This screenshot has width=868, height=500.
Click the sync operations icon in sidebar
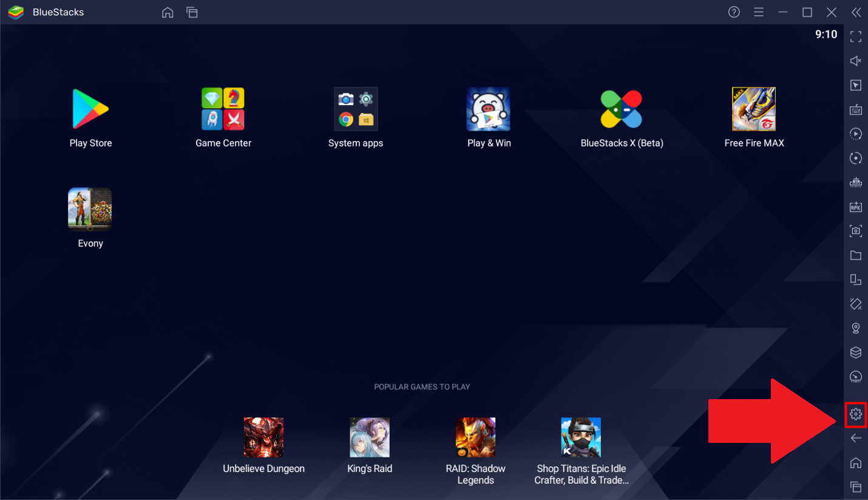tap(856, 158)
